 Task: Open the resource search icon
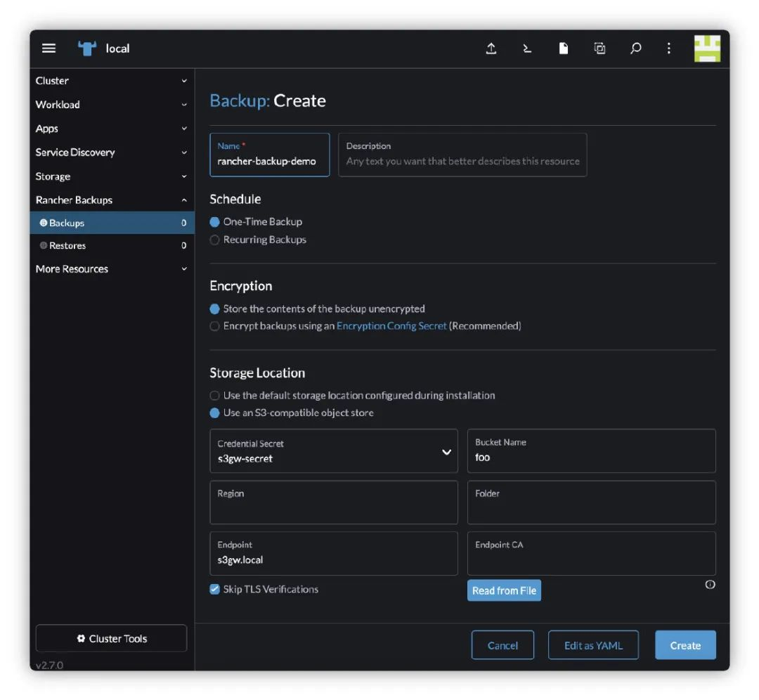coord(635,48)
